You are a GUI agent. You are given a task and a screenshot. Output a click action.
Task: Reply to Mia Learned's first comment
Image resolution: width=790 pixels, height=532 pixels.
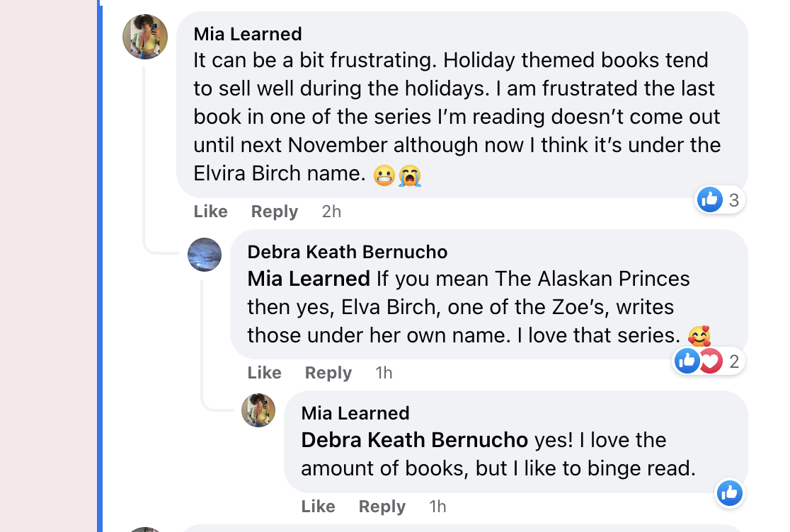pos(274,212)
